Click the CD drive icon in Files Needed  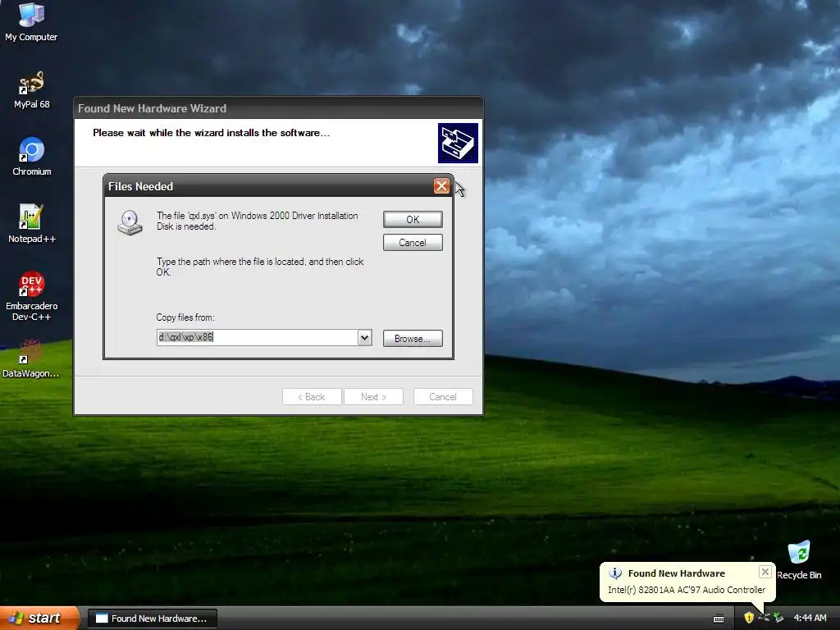130,223
